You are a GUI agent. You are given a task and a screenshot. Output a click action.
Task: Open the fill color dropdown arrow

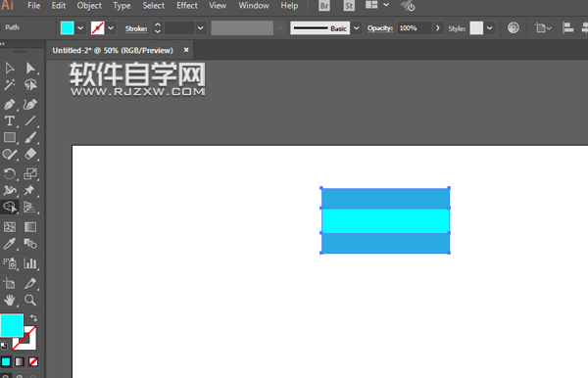[x=80, y=28]
